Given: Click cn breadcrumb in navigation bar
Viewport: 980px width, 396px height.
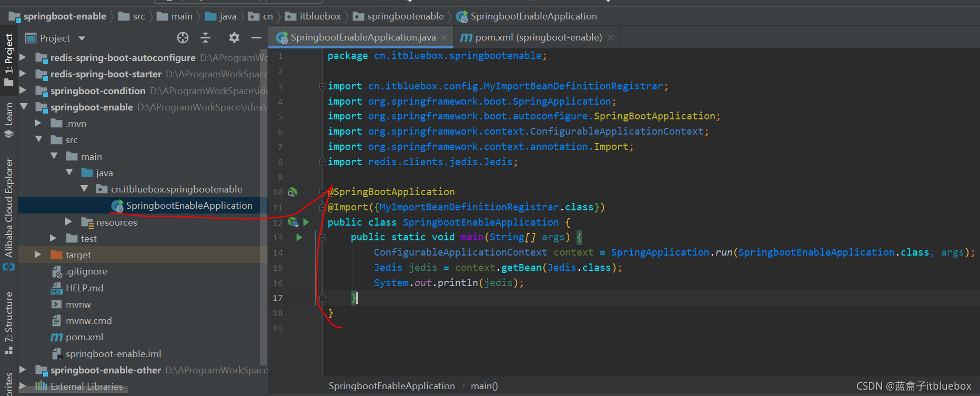Looking at the screenshot, I should (x=261, y=16).
